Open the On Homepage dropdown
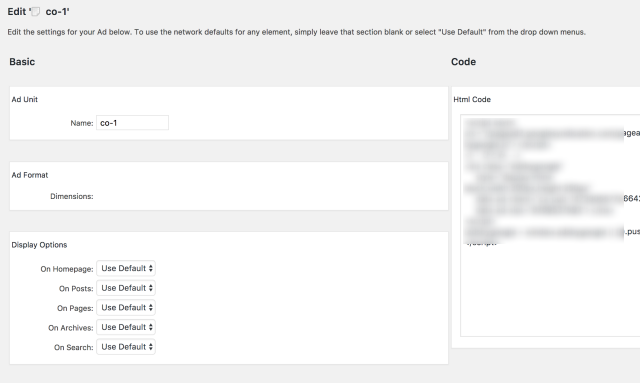Viewport: 640px width, 383px height. [x=126, y=268]
